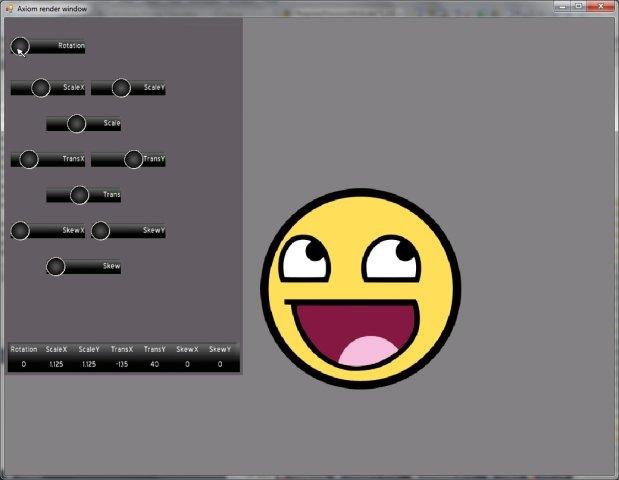Click the TransY column header in readout
Viewport: 619px width, 480px height.
pyautogui.click(x=155, y=349)
